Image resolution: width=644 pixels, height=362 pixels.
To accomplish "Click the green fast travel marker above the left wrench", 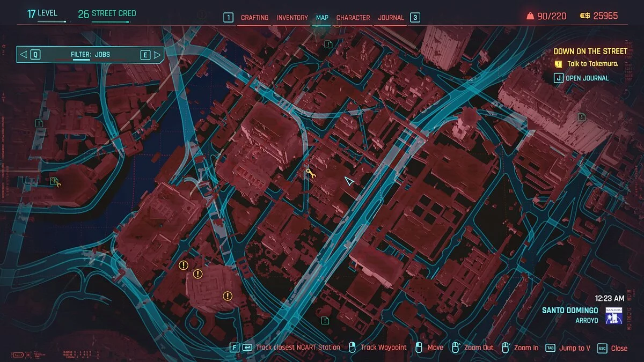I will [39, 123].
